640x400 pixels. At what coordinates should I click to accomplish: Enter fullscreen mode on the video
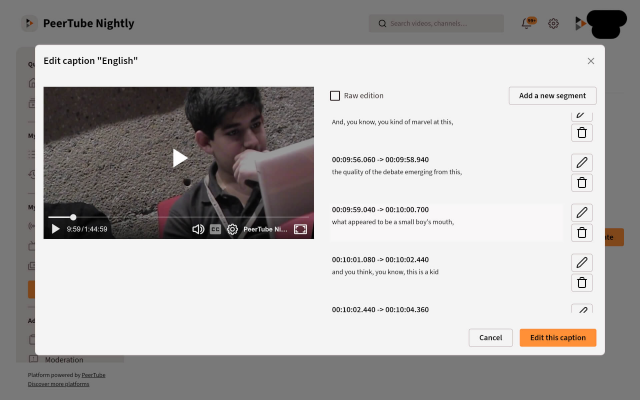tap(300, 229)
